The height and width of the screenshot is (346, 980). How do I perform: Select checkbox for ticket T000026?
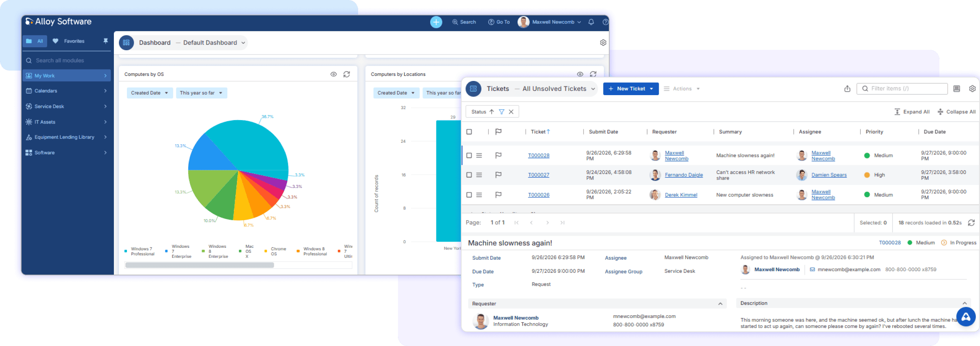(x=469, y=195)
